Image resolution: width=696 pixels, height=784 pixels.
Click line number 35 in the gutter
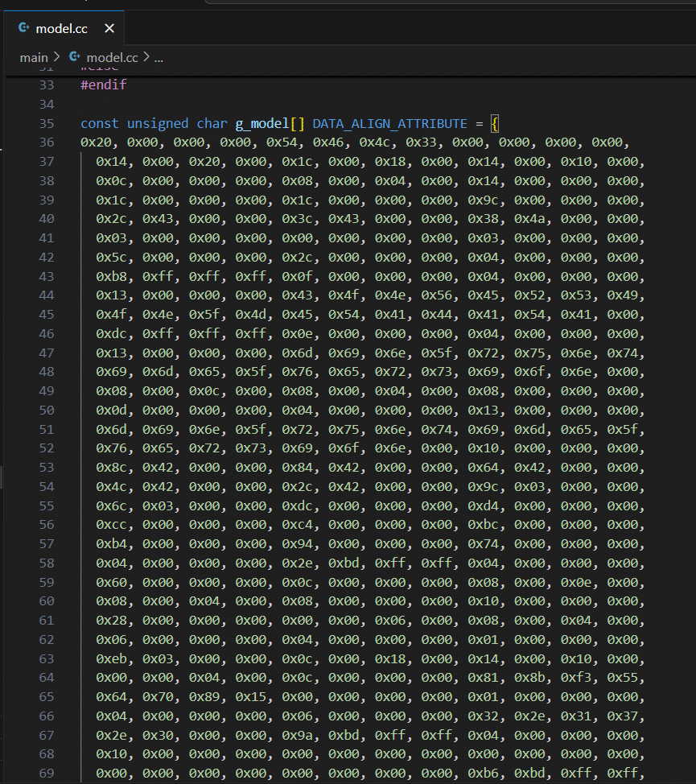46,123
